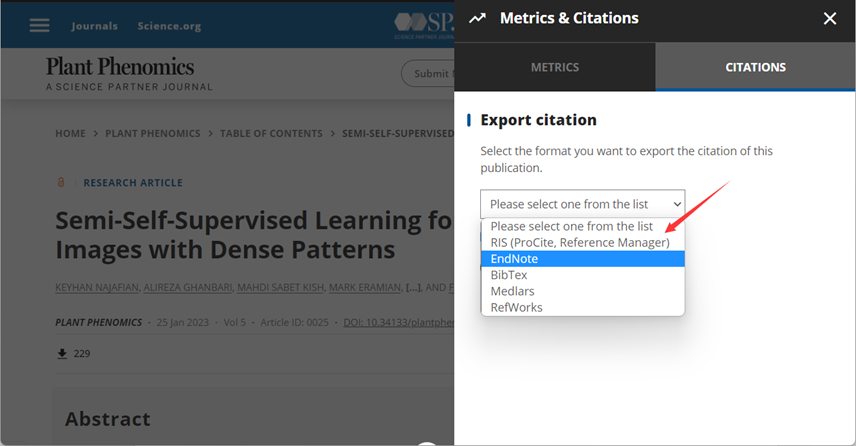Select the EndNote export format
Image resolution: width=856 pixels, height=446 pixels.
[582, 259]
